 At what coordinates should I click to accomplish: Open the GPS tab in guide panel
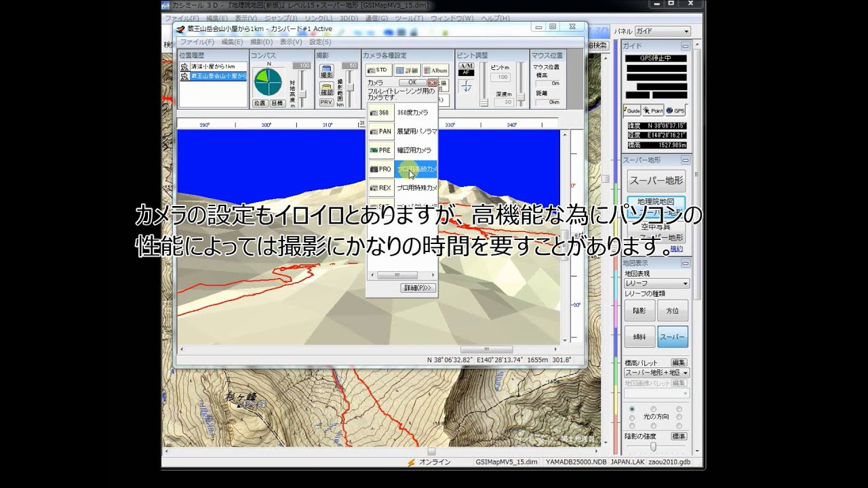[675, 110]
